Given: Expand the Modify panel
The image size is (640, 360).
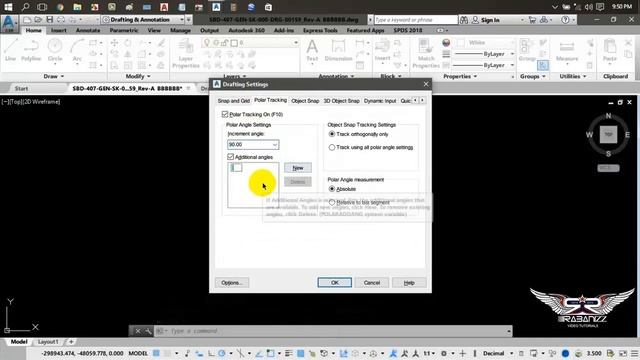Looking at the screenshot, I should point(138,76).
